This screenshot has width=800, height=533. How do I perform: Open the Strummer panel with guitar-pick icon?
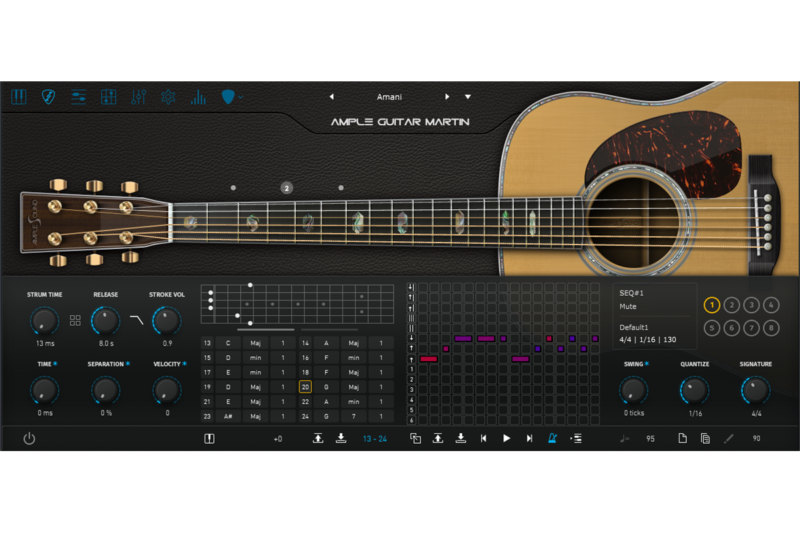click(48, 97)
